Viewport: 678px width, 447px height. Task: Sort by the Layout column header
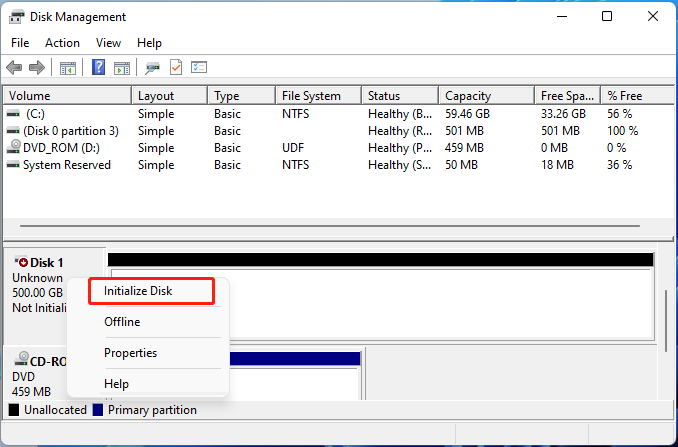pyautogui.click(x=170, y=96)
